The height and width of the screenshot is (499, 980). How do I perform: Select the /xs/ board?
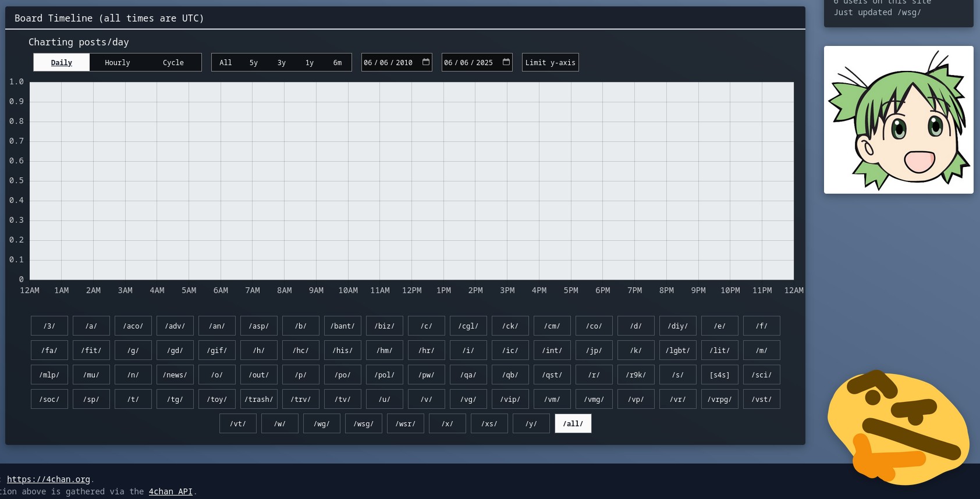click(x=489, y=423)
